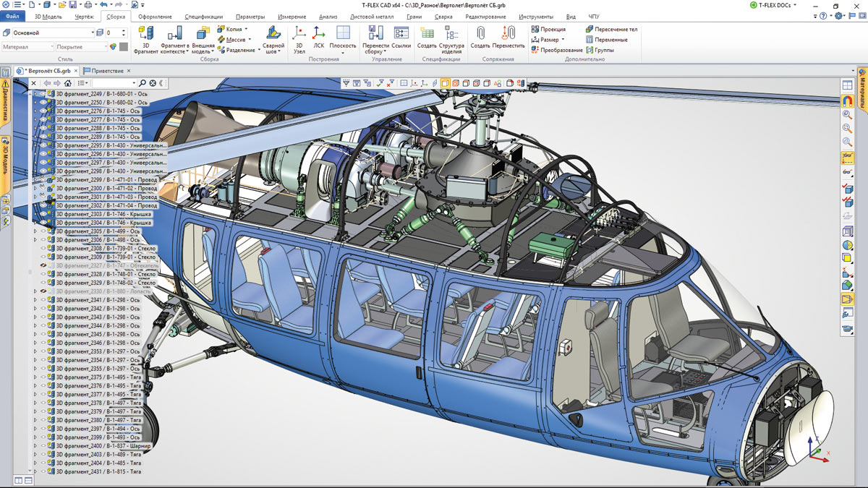Select the Сварной шов tool
Screen dimensions: 868x488
(273, 40)
